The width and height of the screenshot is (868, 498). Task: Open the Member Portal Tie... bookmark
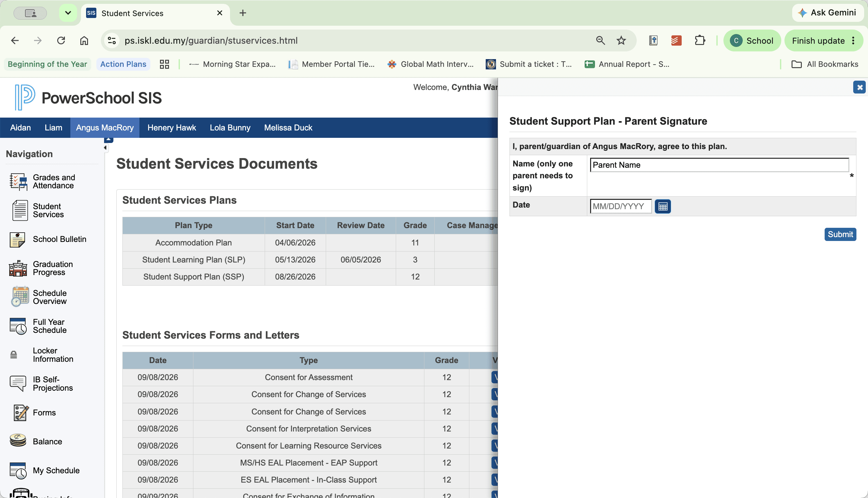332,64
